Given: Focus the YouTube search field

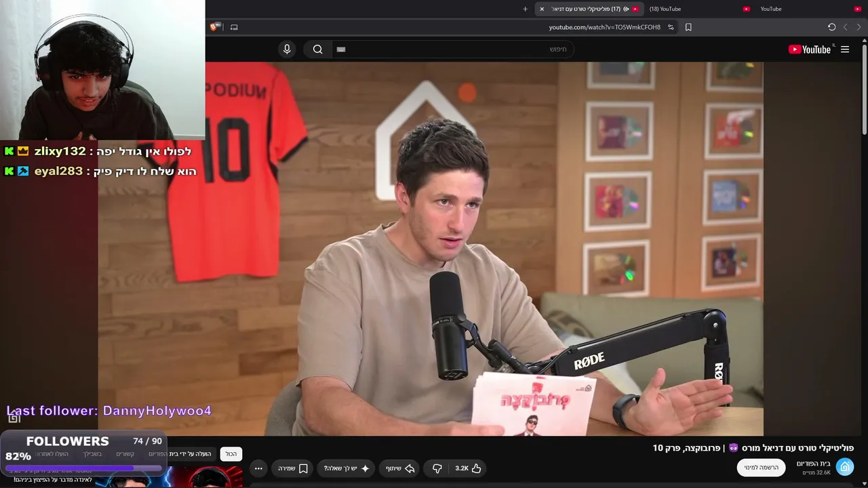Looking at the screenshot, I should 453,49.
